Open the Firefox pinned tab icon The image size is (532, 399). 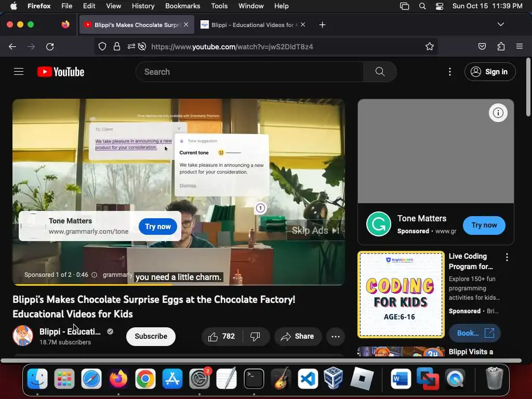(65, 24)
